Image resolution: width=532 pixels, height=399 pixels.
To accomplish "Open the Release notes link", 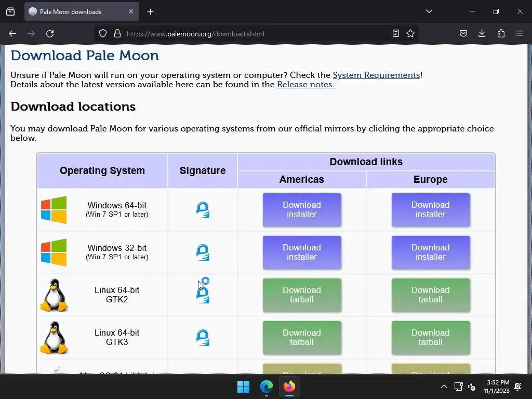I will click(305, 85).
